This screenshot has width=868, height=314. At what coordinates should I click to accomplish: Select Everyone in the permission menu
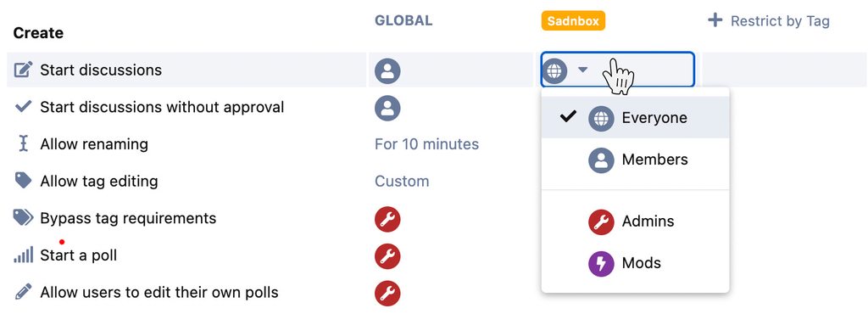coord(635,117)
